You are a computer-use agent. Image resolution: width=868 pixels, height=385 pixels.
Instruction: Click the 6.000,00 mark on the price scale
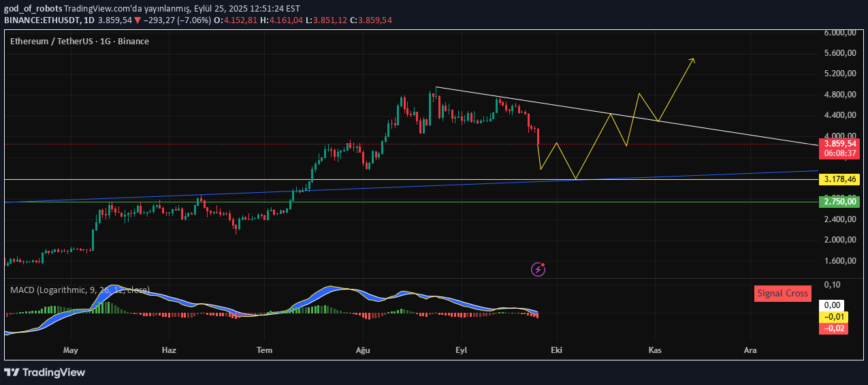point(839,33)
